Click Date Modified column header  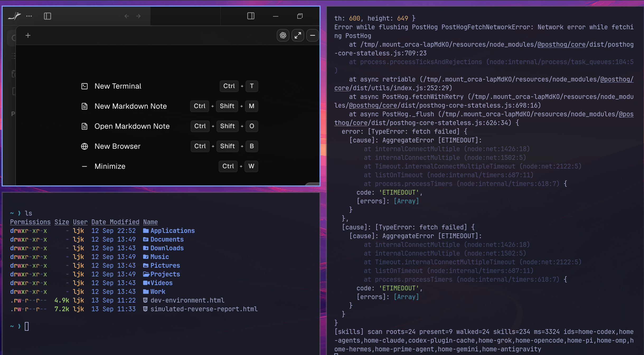[115, 222]
